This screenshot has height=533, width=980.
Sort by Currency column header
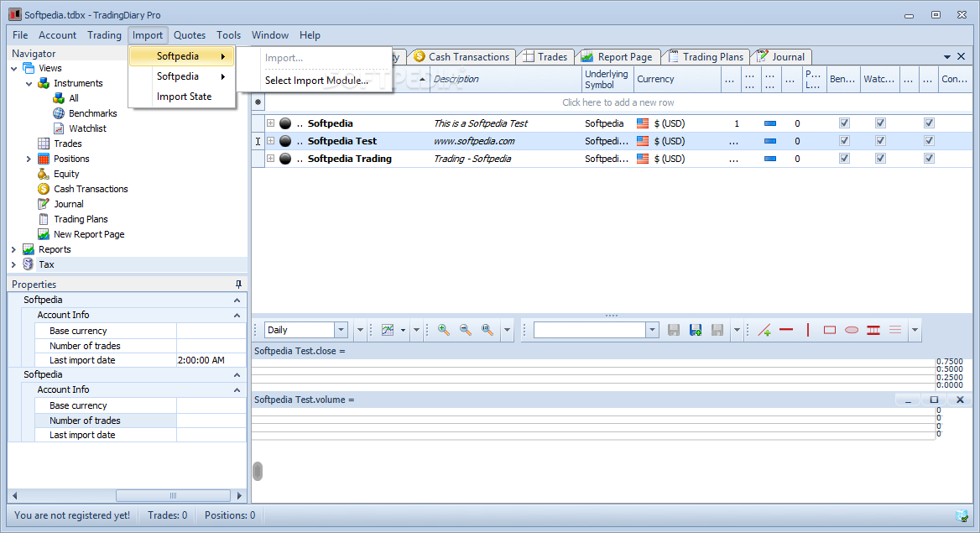tap(677, 80)
